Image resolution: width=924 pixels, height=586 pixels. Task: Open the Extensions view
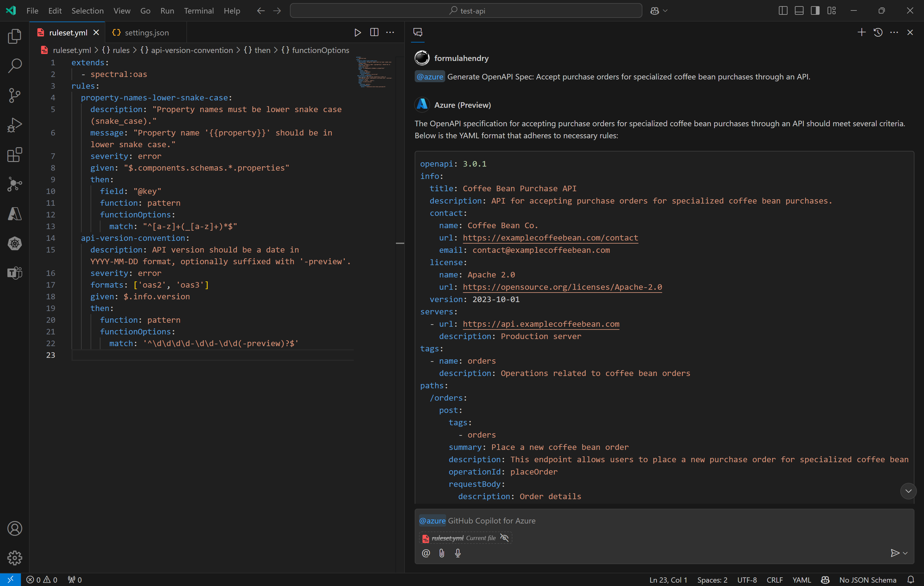coord(14,155)
